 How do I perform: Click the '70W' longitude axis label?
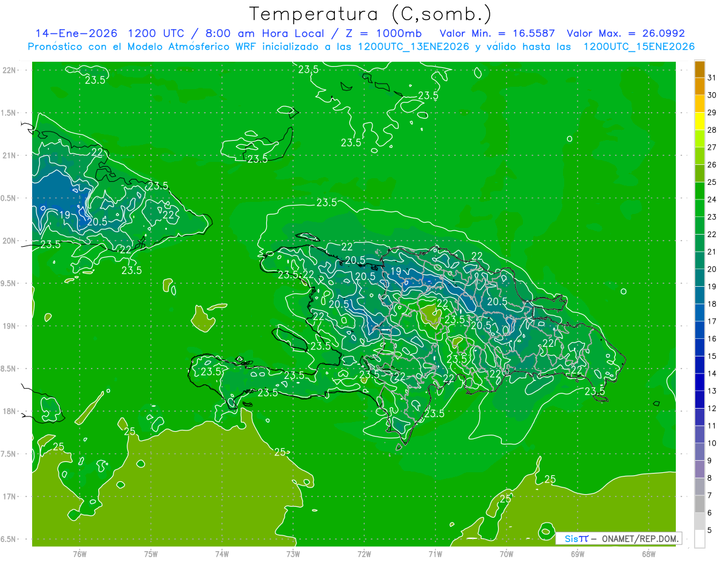(x=507, y=554)
